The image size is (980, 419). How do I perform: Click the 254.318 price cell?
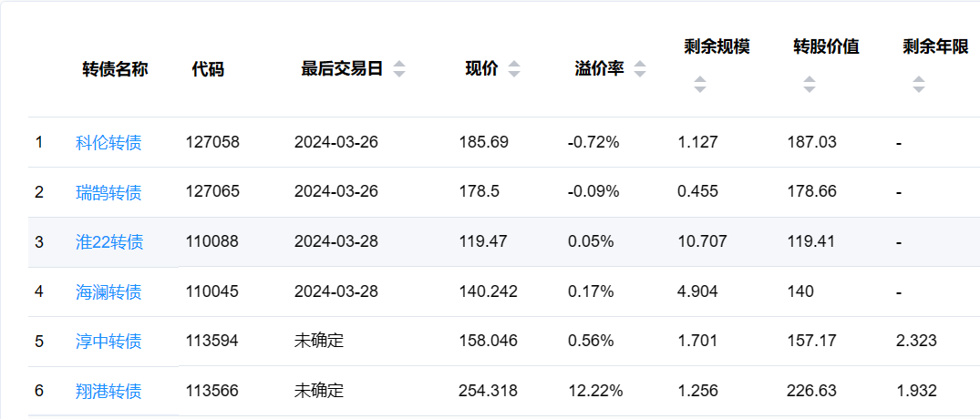click(x=488, y=391)
